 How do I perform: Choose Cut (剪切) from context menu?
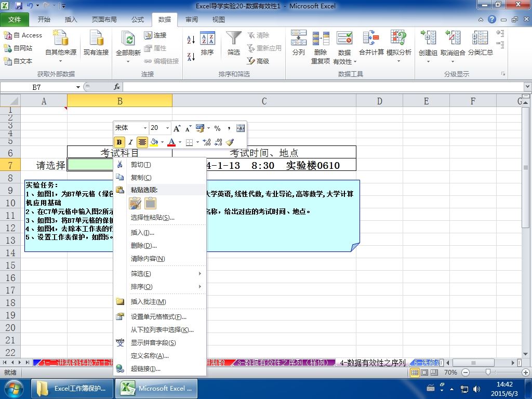(x=160, y=165)
